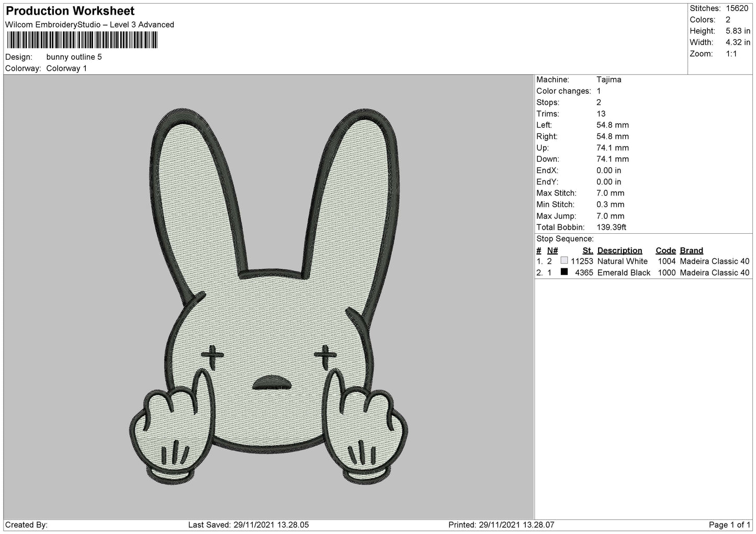Screen dimensions: 756x534
Task: Click the Natural White color swatch
Action: tap(564, 260)
